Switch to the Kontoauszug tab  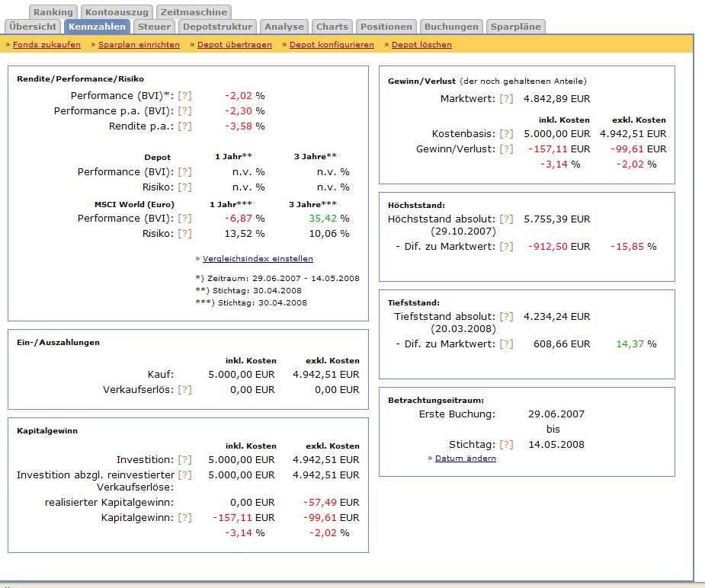pyautogui.click(x=117, y=12)
